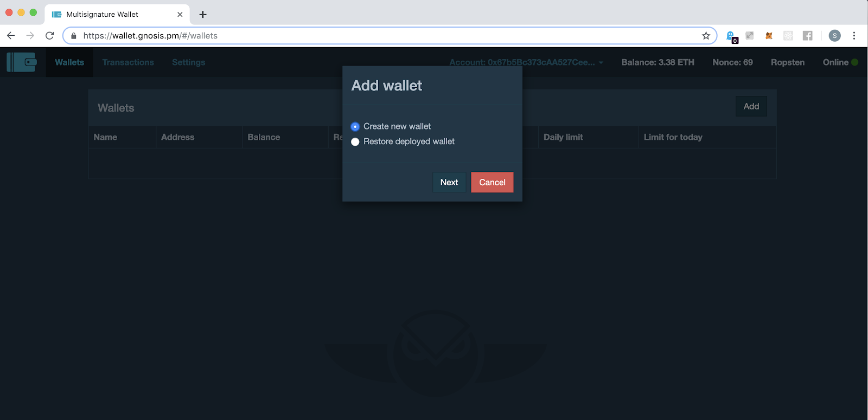Switch to the Transactions tab
Image resolution: width=868 pixels, height=420 pixels.
pyautogui.click(x=128, y=62)
